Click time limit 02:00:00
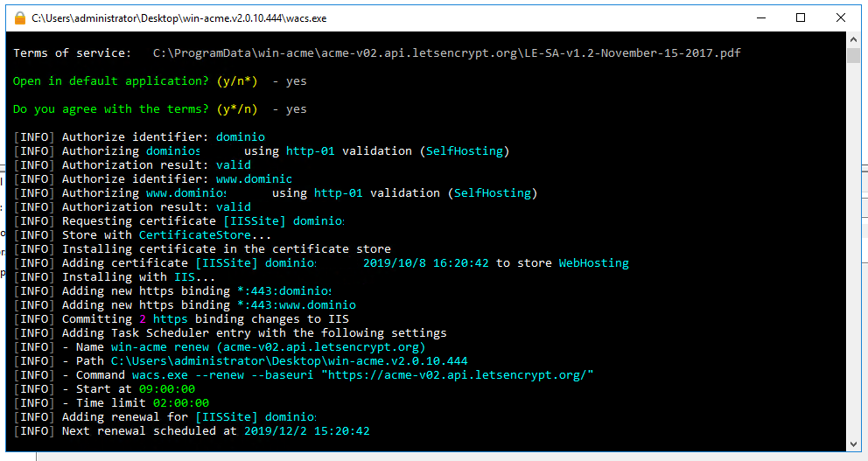This screenshot has height=461, width=868. click(181, 403)
